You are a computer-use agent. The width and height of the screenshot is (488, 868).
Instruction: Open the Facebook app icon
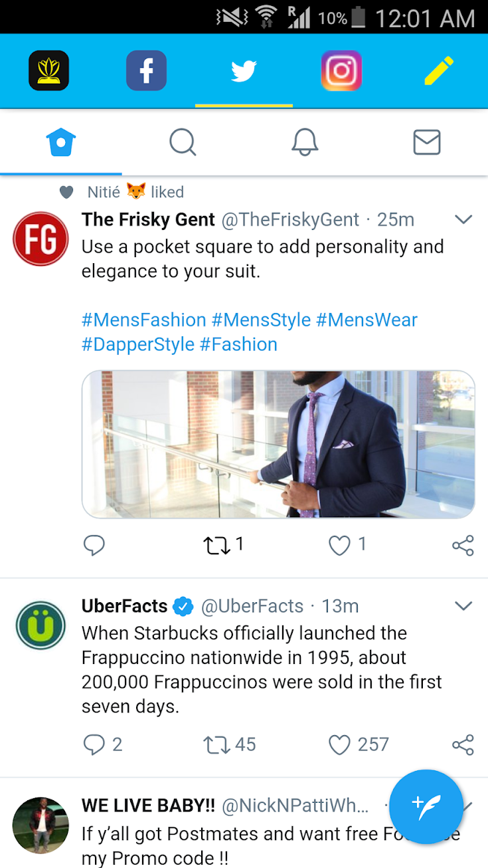click(146, 70)
